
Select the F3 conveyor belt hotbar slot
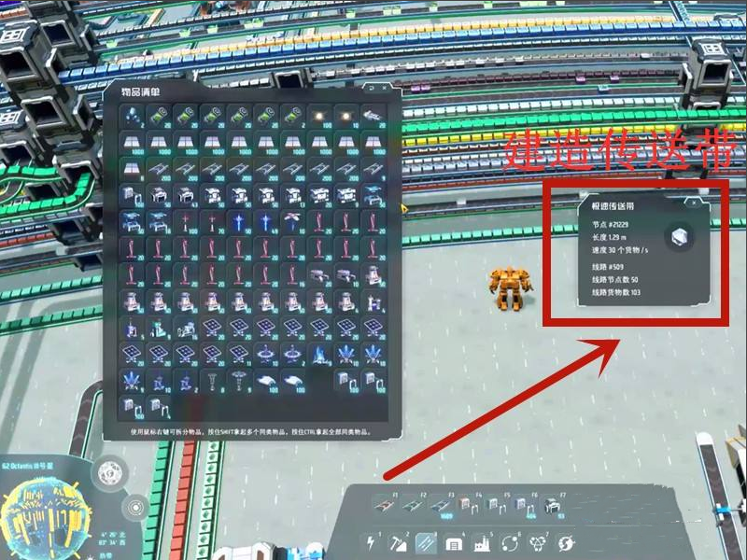(441, 505)
